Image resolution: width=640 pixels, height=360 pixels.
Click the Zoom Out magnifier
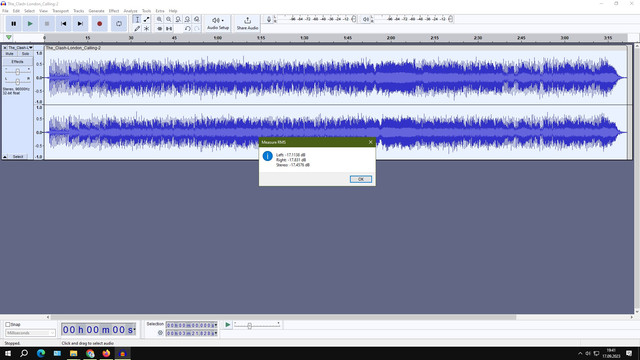pyautogui.click(x=169, y=19)
